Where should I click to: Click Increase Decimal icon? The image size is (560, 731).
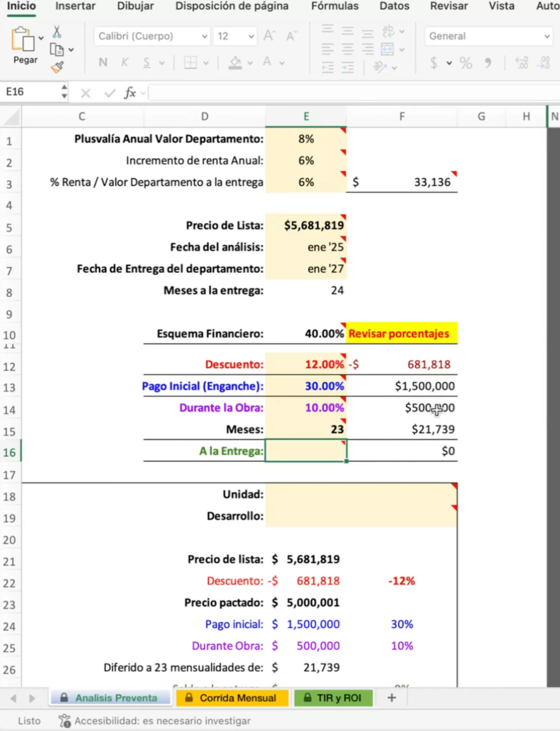[522, 62]
